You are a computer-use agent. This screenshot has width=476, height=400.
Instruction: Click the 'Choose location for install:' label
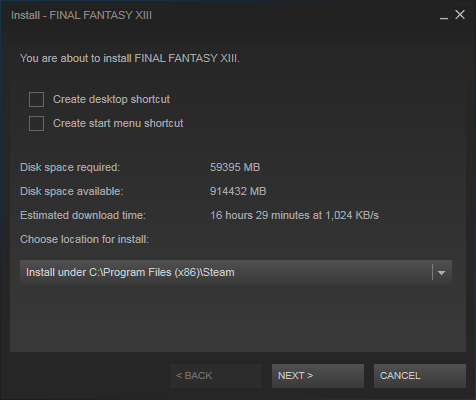tap(84, 239)
